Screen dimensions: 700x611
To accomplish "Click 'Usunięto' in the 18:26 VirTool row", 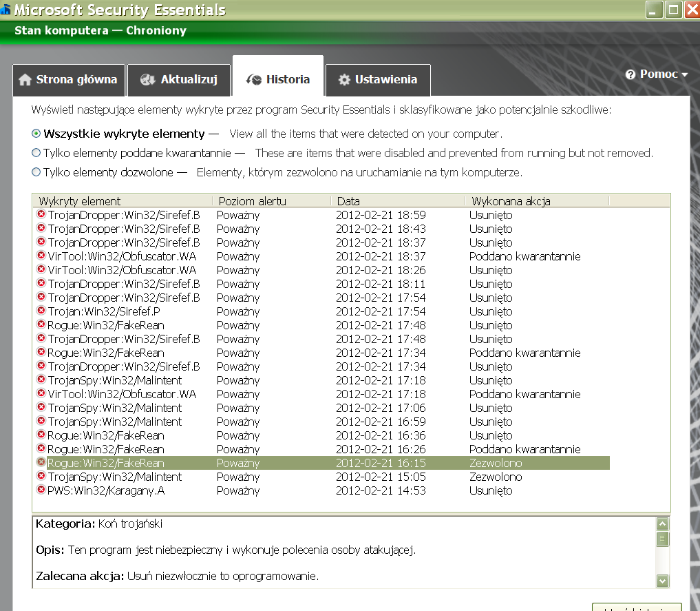I will pyautogui.click(x=491, y=271).
